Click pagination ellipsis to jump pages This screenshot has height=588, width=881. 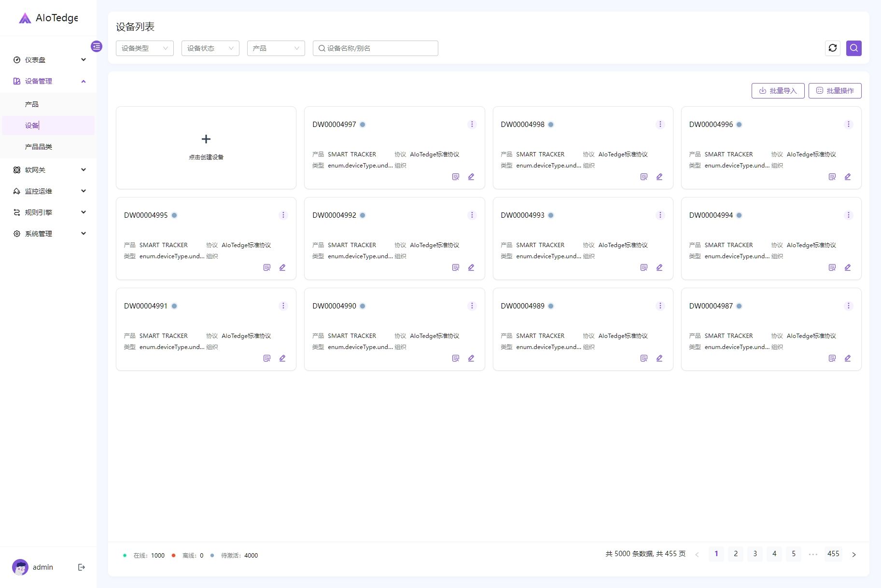(x=813, y=554)
